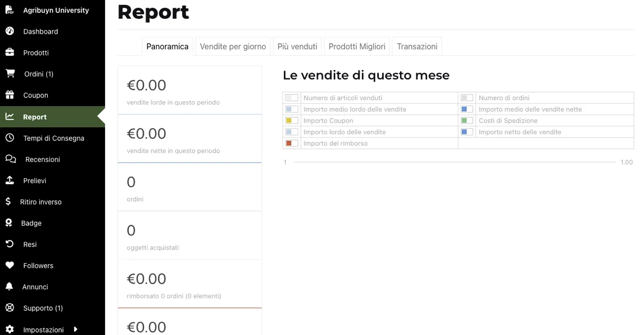Screen dimensions: 644x335
Task: Click the Recensioni speech bubbles icon
Action: (11, 159)
